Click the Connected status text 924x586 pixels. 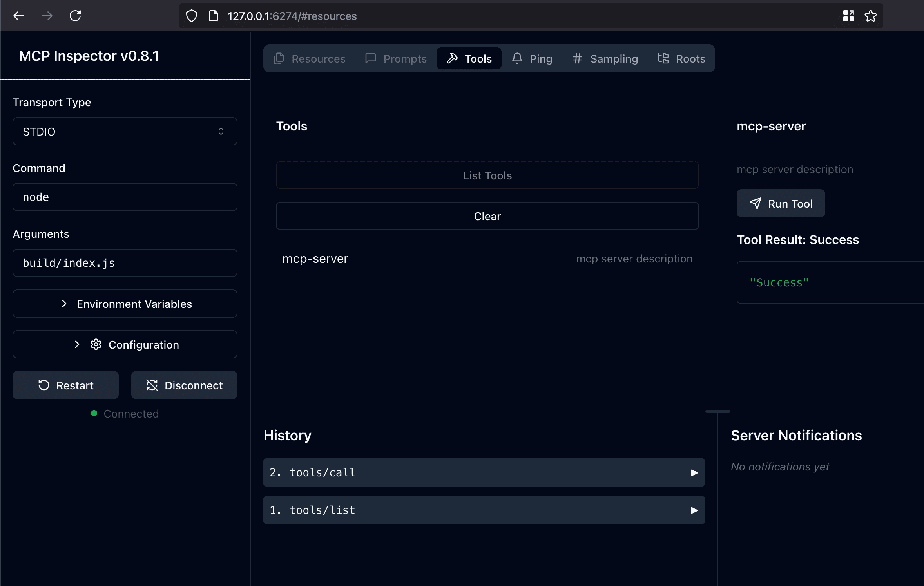(131, 414)
